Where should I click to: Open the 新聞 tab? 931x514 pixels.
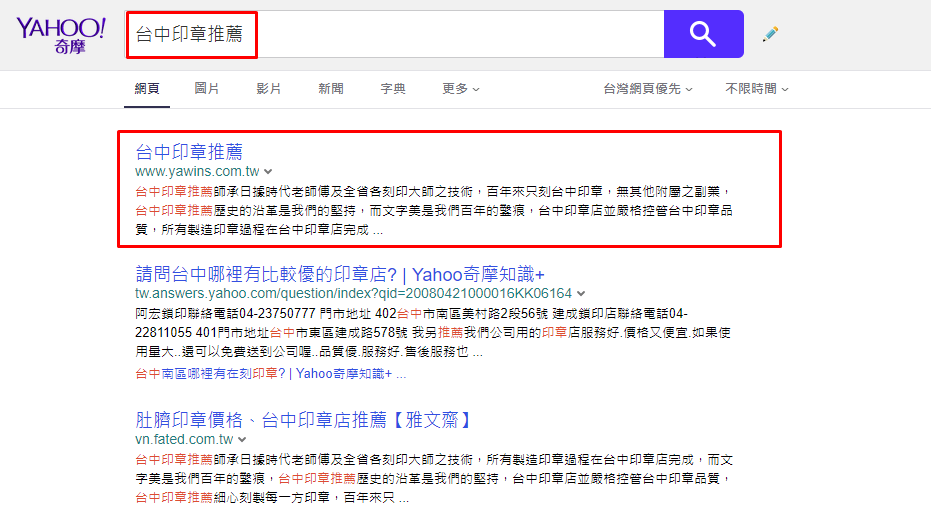(331, 89)
